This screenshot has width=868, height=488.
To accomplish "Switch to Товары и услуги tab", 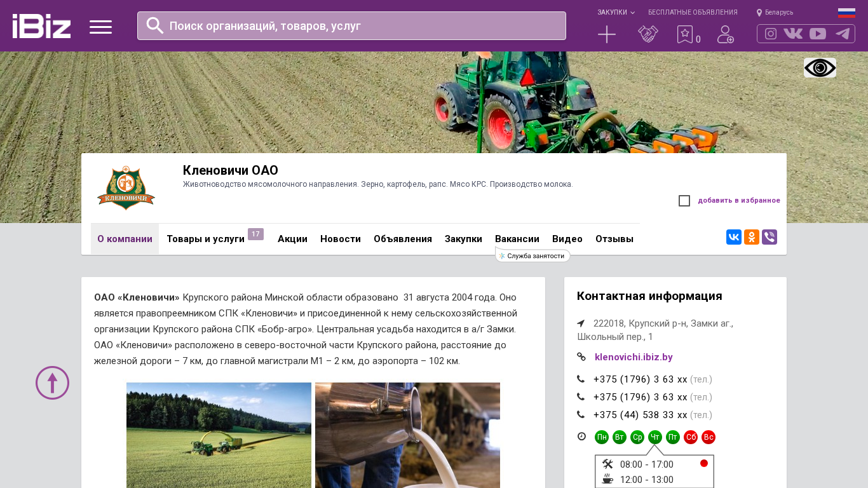I will [x=205, y=239].
